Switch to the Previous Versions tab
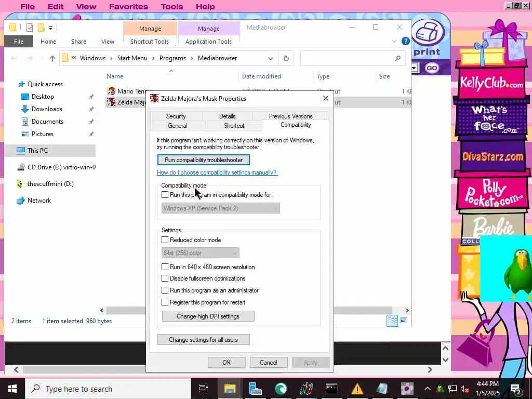 [290, 116]
